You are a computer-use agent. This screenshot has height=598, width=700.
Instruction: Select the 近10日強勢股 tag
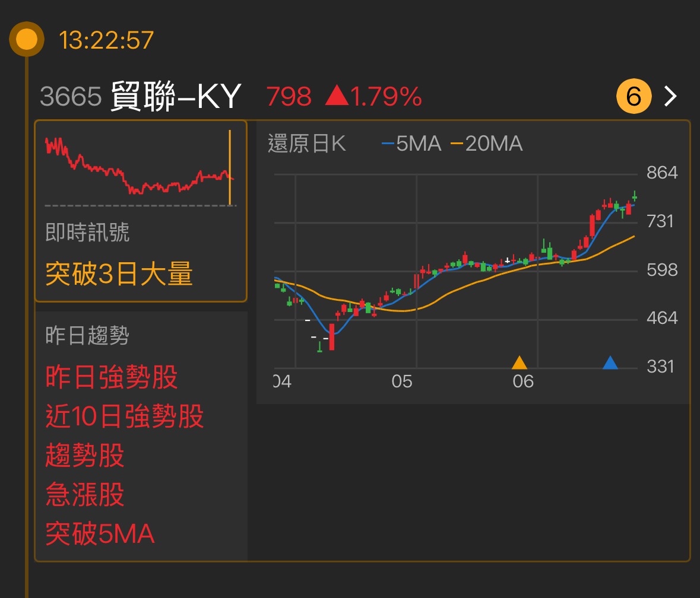point(125,416)
